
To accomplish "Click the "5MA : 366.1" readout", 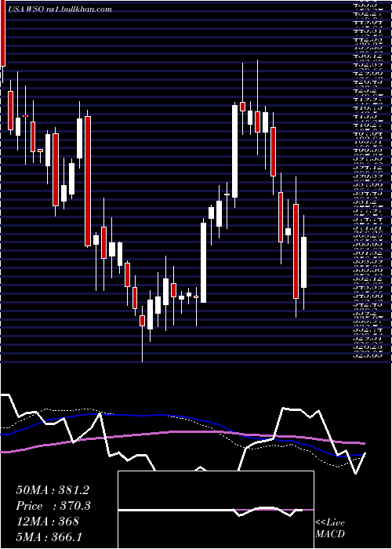I will tap(49, 536).
